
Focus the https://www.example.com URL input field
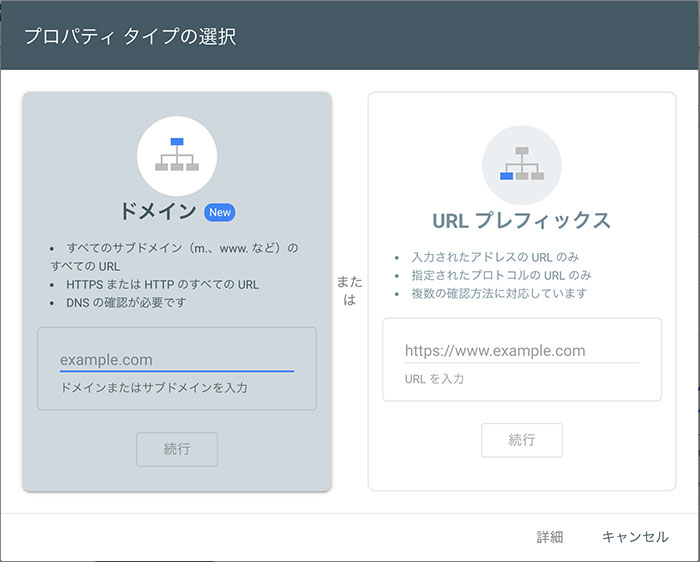tap(522, 351)
